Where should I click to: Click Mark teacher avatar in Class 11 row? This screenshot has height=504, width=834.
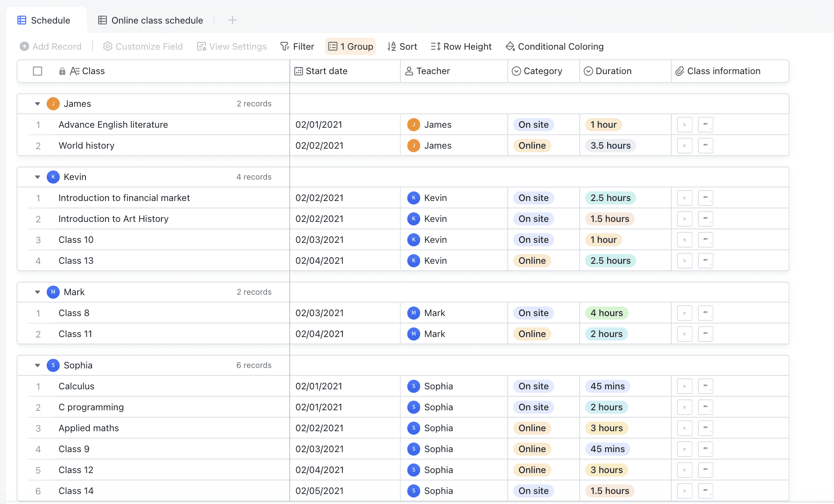414,334
